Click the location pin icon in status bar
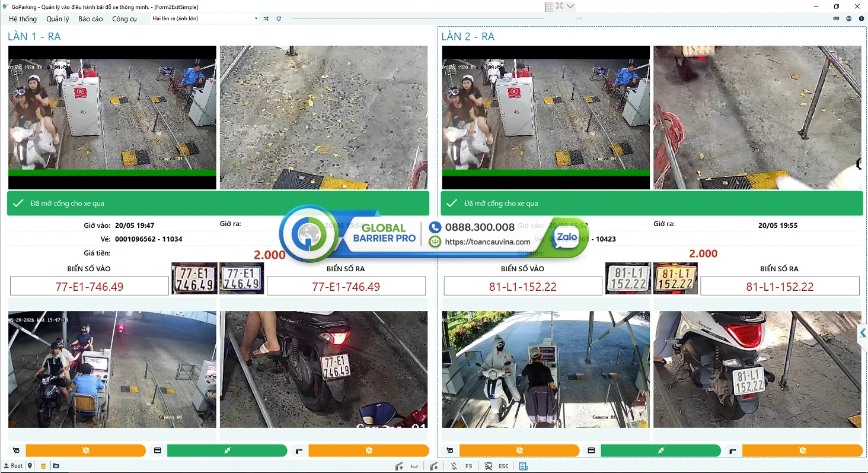 (x=30, y=466)
